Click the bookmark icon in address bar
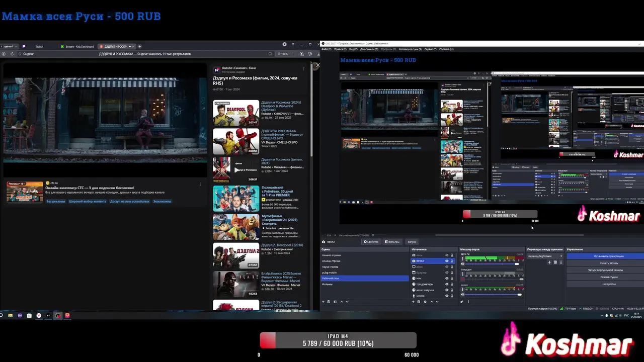 270,54
